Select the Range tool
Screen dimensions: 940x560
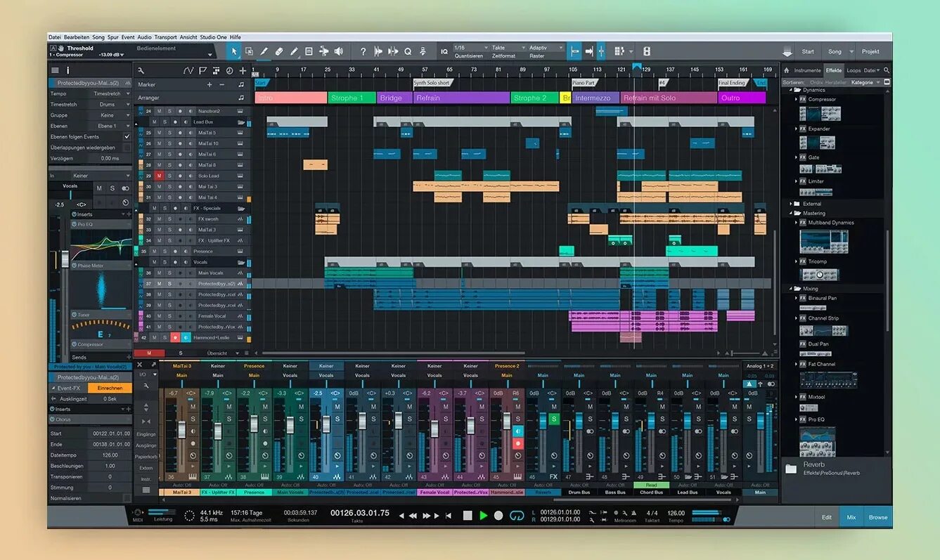coord(249,51)
